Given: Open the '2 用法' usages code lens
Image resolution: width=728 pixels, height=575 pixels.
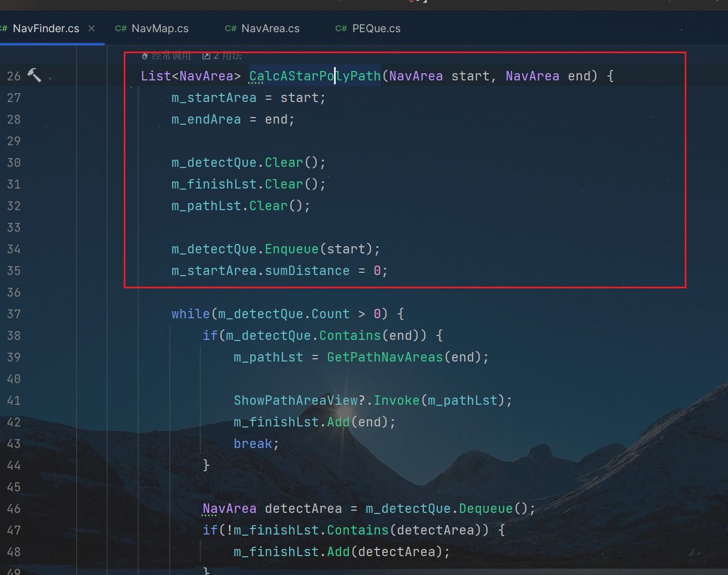Looking at the screenshot, I should [223, 55].
